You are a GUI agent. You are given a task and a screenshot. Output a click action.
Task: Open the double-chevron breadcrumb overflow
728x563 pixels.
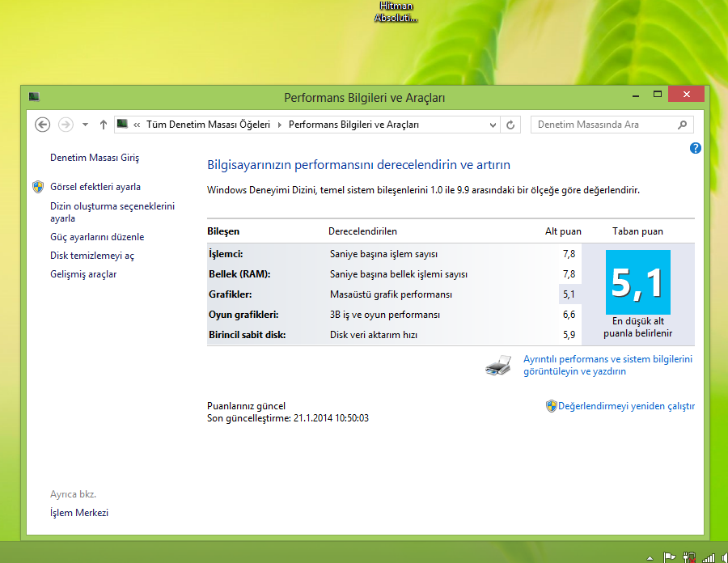pos(137,125)
